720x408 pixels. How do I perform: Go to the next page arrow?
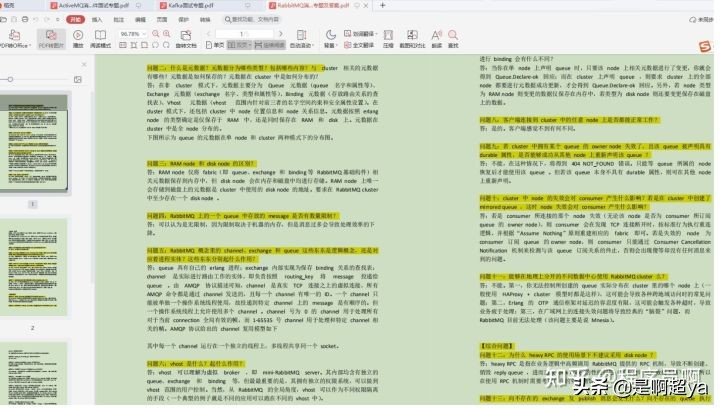(x=281, y=34)
